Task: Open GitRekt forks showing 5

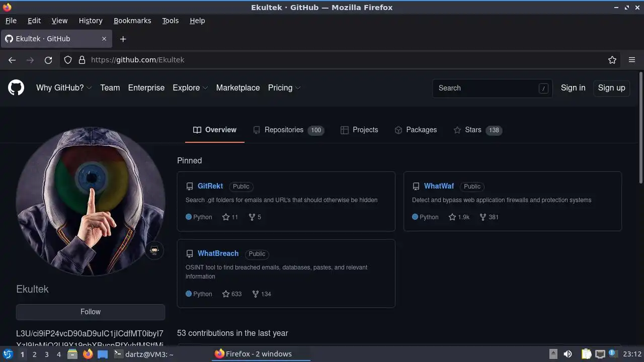Action: [x=255, y=217]
